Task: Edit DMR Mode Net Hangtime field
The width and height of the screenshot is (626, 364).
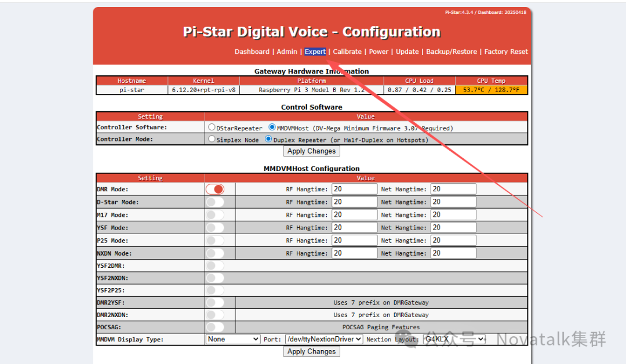Action: [x=453, y=189]
